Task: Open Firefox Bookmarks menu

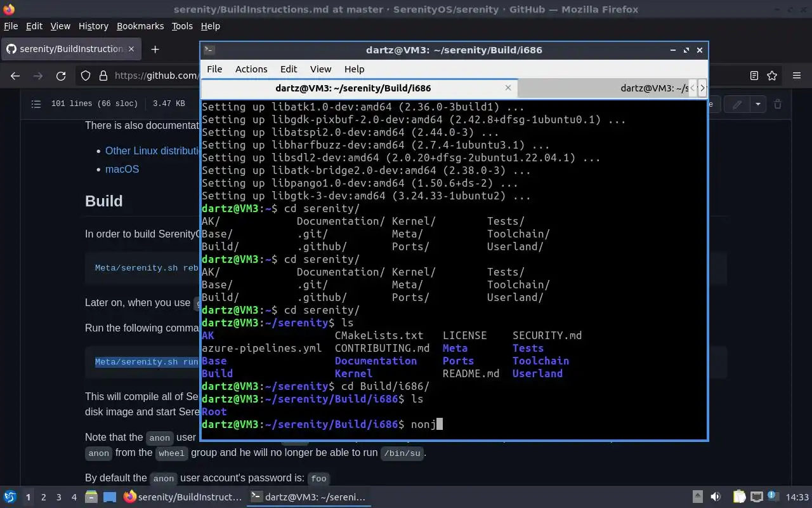Action: click(140, 26)
